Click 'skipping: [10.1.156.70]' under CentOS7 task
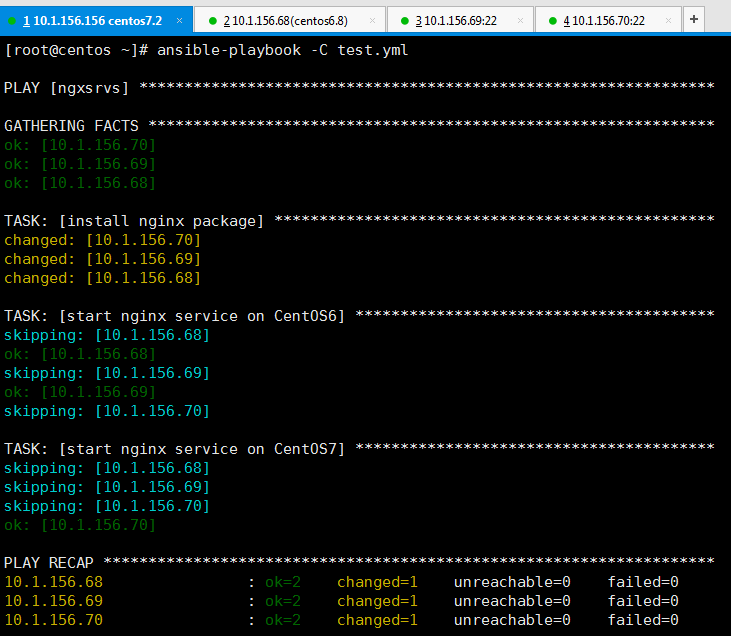The image size is (731, 636). click(x=107, y=506)
